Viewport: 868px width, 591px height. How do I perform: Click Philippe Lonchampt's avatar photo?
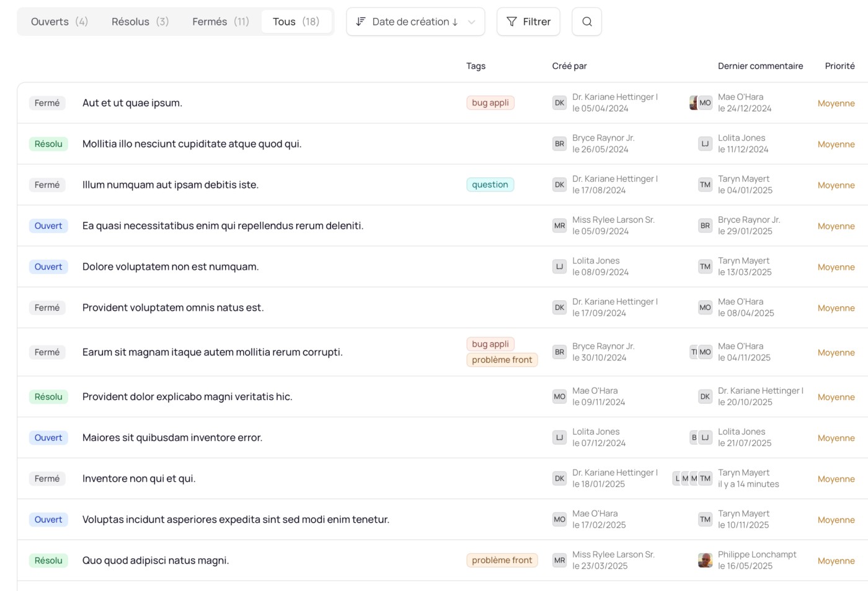click(x=705, y=561)
